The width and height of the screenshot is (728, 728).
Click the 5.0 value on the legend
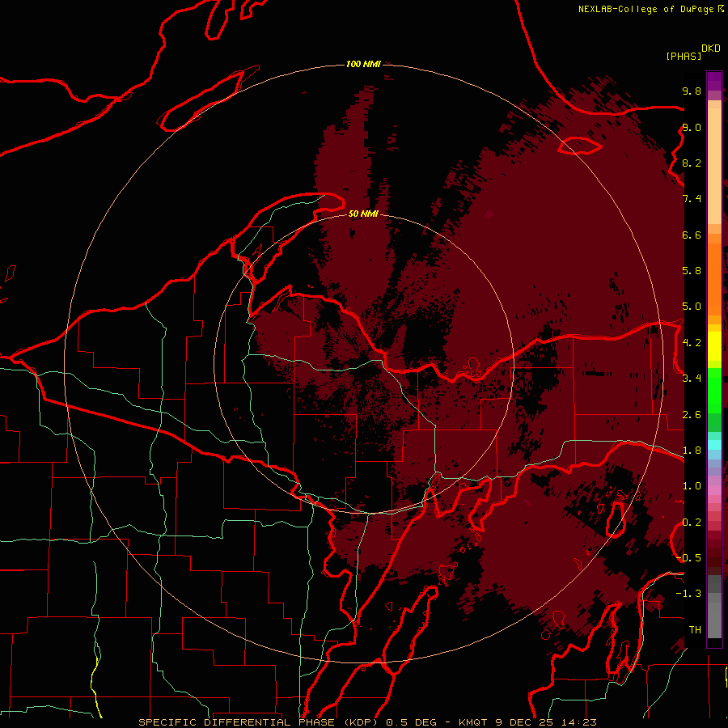click(692, 307)
